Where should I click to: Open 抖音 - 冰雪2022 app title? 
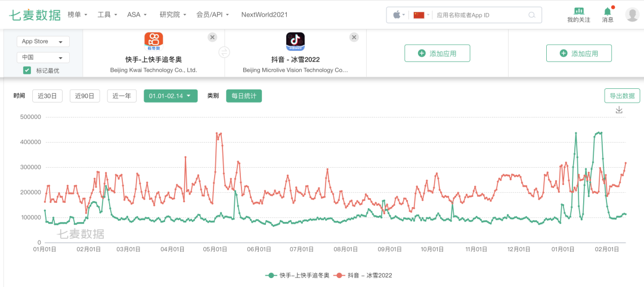tap(295, 60)
